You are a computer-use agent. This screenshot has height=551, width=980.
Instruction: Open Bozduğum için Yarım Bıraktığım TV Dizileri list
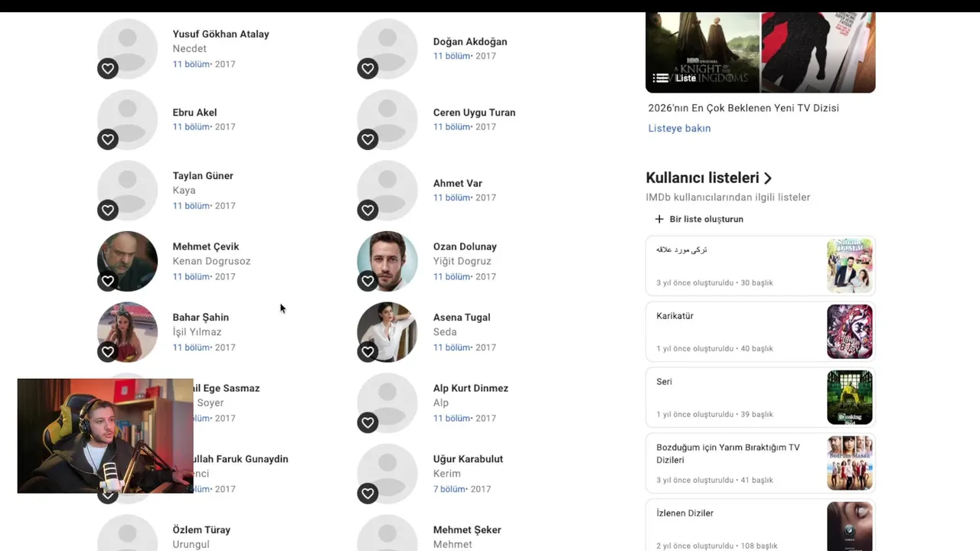pos(760,463)
